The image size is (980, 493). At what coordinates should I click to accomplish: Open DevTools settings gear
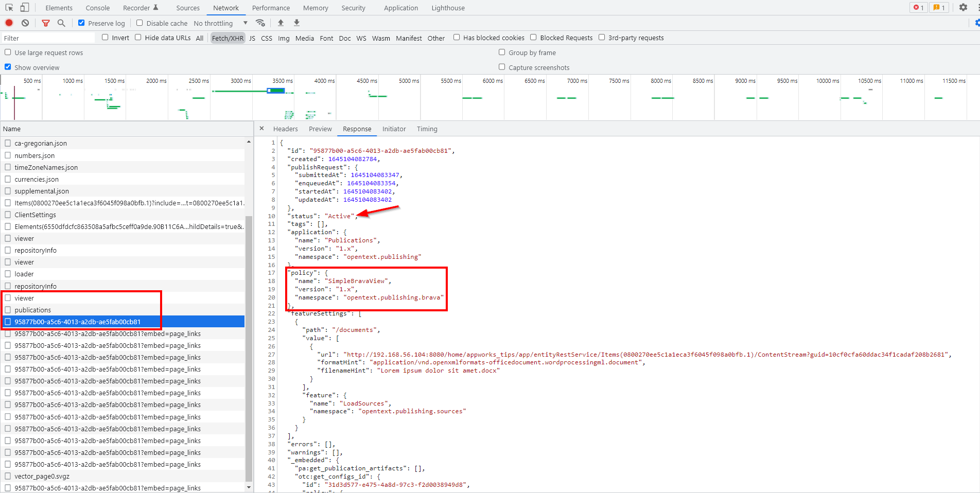963,8
